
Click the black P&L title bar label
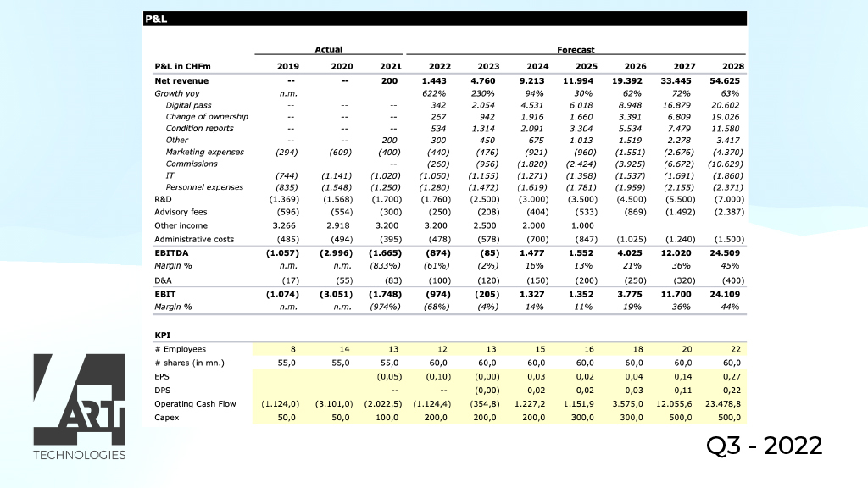(156, 19)
